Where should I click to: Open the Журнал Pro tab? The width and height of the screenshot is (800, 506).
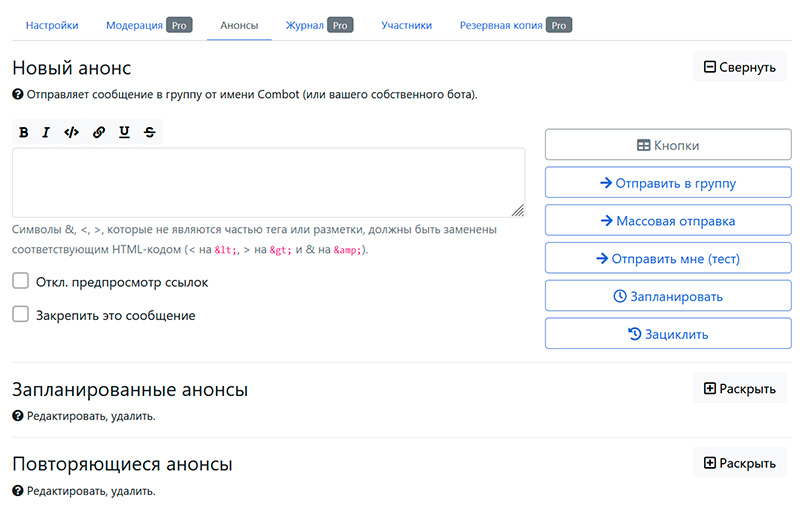(x=318, y=25)
